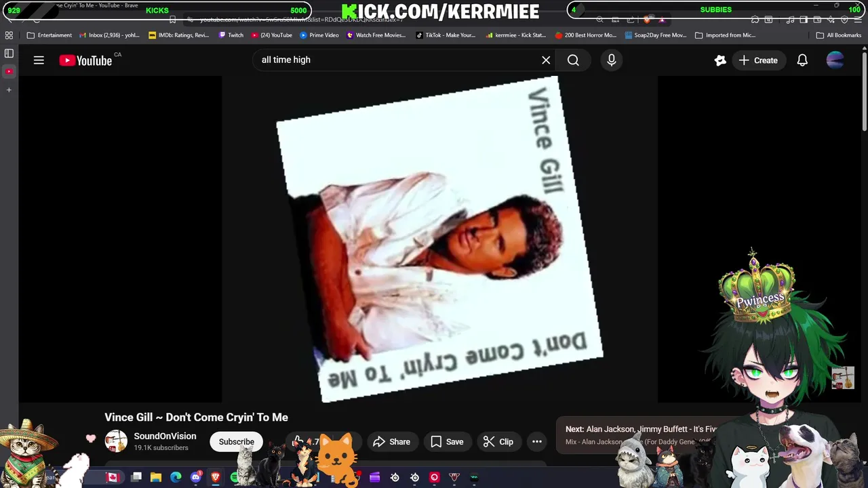Launch Microsoft Edge from the taskbar
The height and width of the screenshot is (488, 868).
[176, 477]
